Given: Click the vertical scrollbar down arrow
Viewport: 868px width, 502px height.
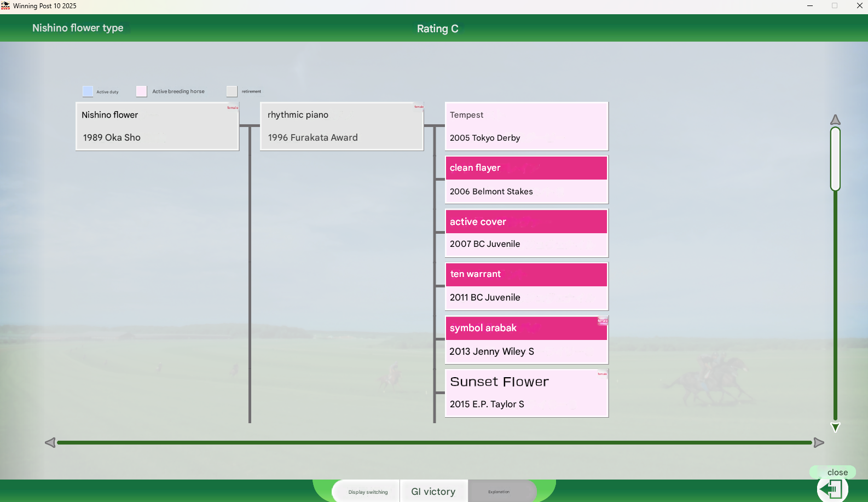Looking at the screenshot, I should 835,428.
